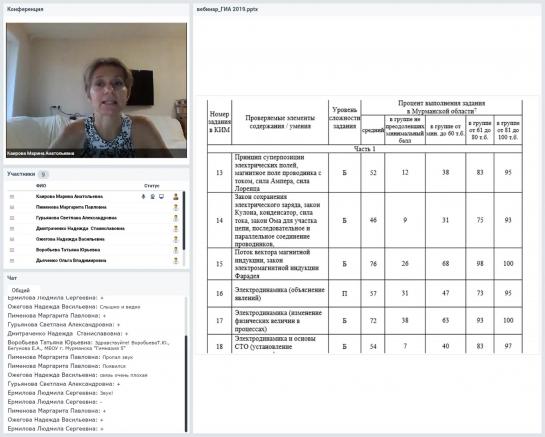Tick the checkbox left of Дмитраченко Надежда Станиславовна
This screenshot has width=545, height=437.
click(x=12, y=228)
